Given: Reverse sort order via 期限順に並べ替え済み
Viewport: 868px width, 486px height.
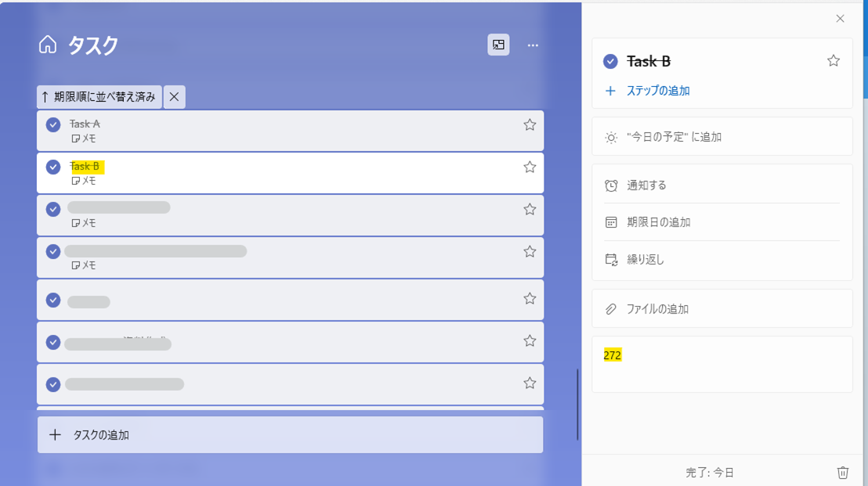Looking at the screenshot, I should [99, 97].
